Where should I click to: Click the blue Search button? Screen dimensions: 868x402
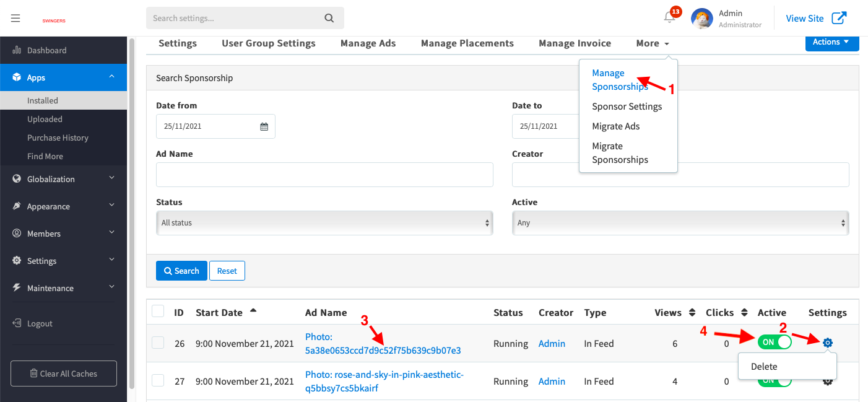181,271
